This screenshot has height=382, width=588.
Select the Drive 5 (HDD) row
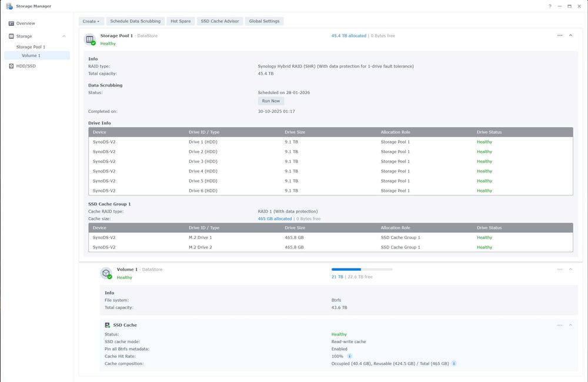click(330, 181)
